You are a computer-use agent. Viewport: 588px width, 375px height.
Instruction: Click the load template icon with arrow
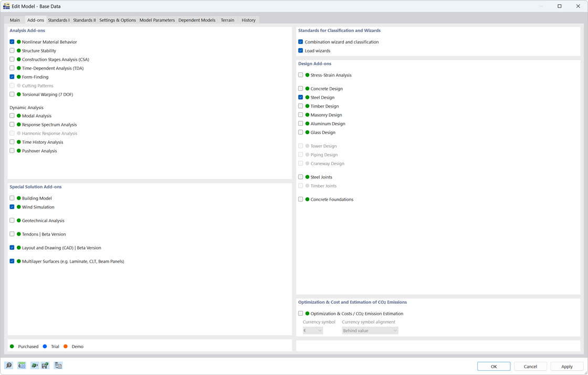(35, 365)
